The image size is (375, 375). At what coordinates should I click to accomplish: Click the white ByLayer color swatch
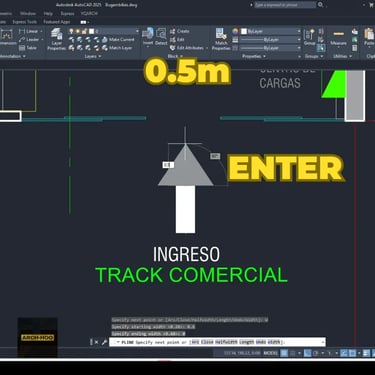(x=244, y=31)
